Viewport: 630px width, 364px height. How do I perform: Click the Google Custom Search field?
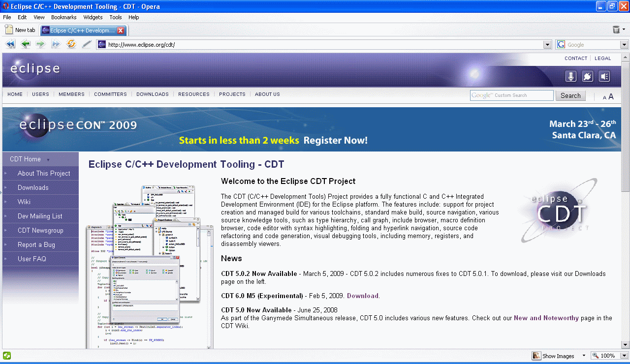tap(512, 95)
